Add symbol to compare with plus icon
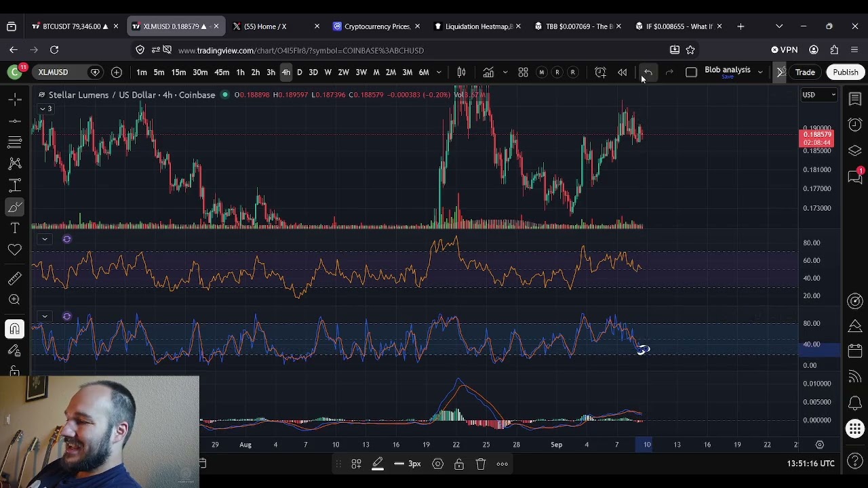This screenshot has height=488, width=868. tap(117, 72)
